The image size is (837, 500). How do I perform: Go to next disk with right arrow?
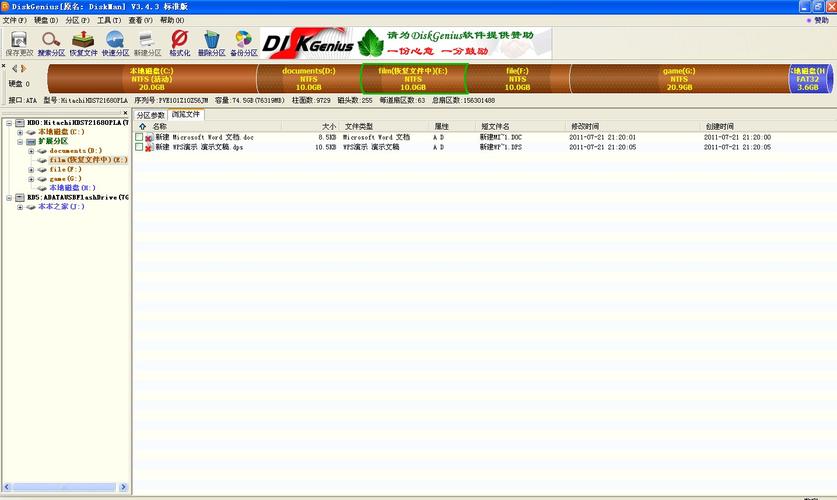click(x=23, y=68)
